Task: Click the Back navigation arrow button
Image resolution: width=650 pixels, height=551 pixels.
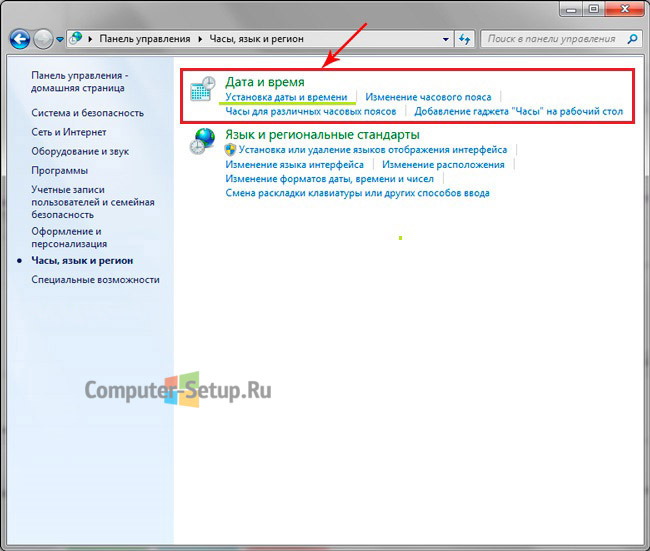Action: 20,39
